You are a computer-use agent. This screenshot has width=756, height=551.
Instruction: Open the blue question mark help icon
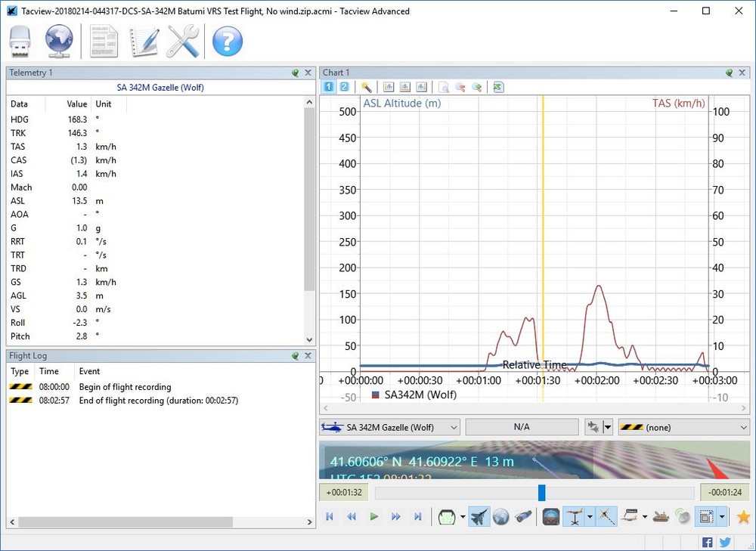(227, 41)
